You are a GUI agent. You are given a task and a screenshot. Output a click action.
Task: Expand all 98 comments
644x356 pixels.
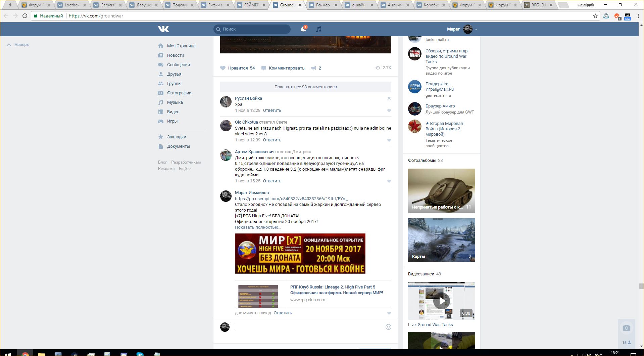(305, 87)
